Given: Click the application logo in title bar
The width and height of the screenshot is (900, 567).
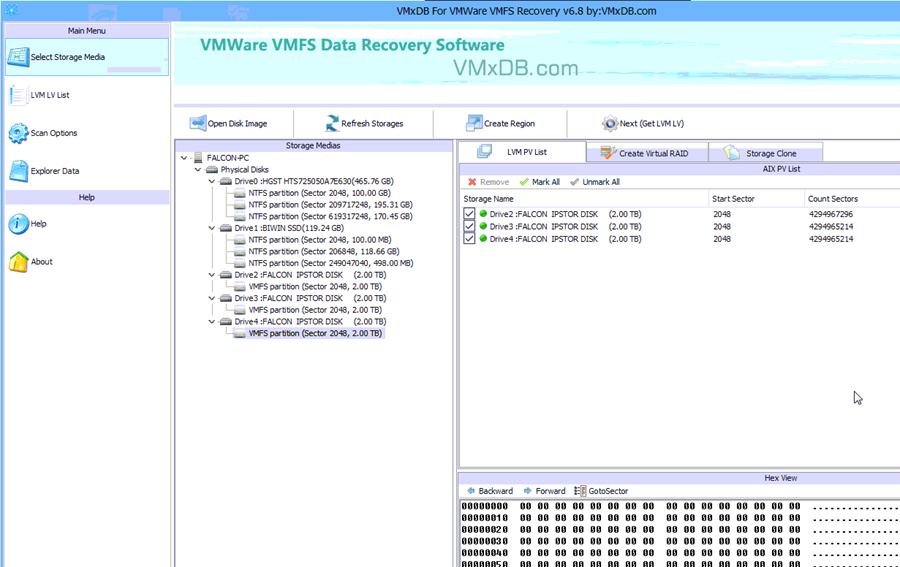Looking at the screenshot, I should [11, 10].
